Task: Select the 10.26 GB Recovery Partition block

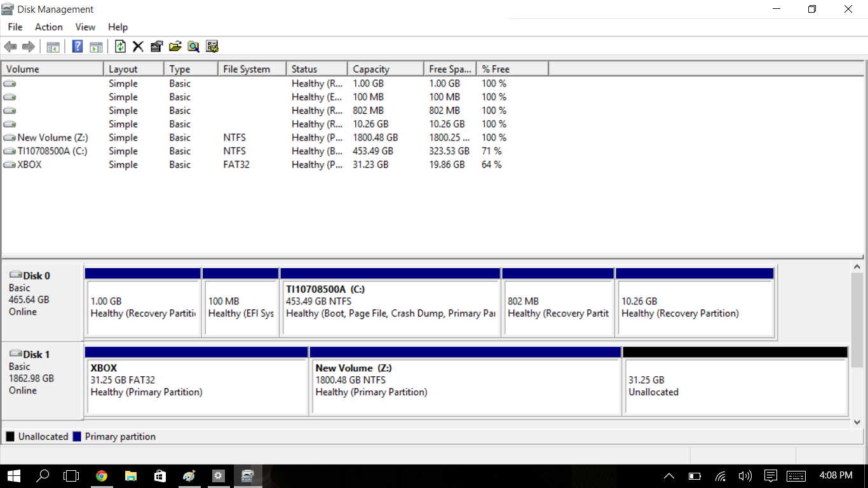Action: (695, 302)
